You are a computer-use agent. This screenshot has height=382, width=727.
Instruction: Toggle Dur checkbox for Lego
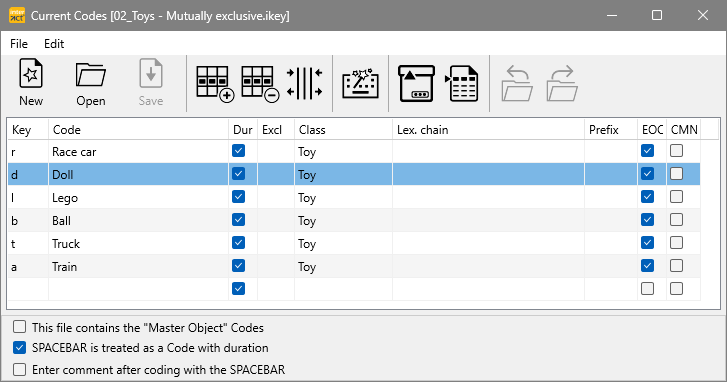[238, 197]
